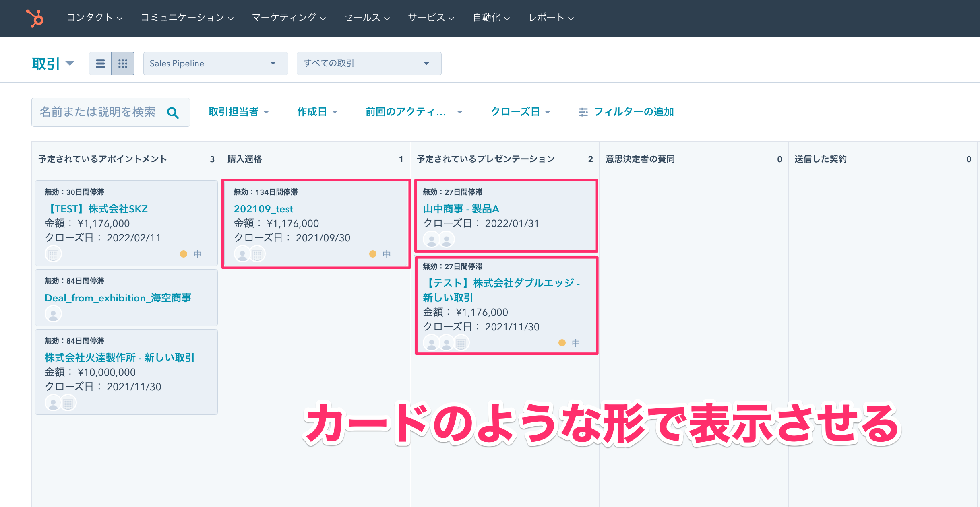The width and height of the screenshot is (980, 507).
Task: Open 前回のアクティ... filter dropdown
Action: [x=414, y=112]
